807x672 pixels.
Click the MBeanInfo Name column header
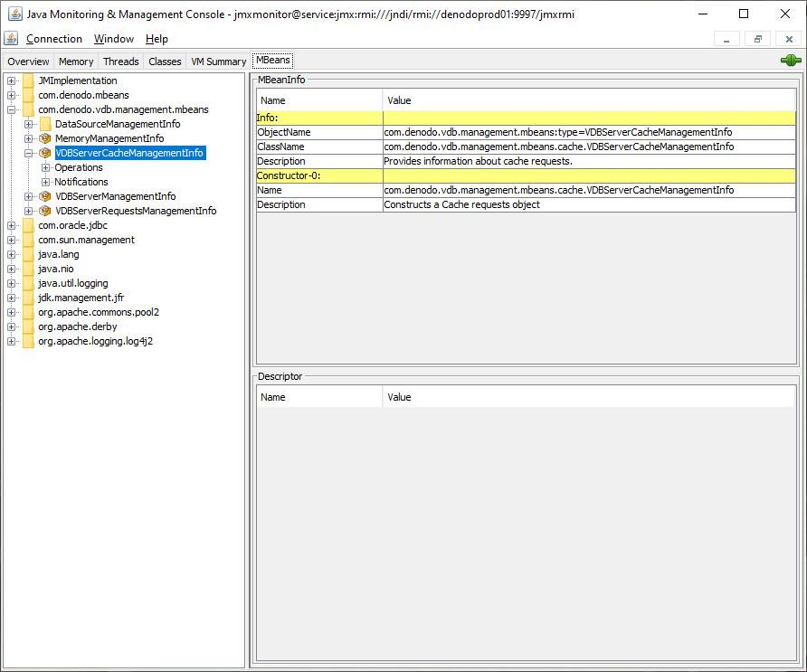point(319,100)
